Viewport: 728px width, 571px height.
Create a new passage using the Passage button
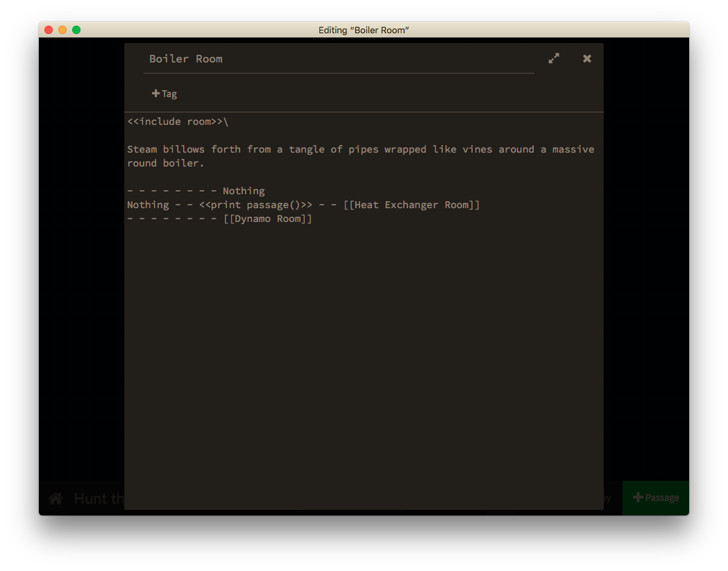[x=655, y=497]
